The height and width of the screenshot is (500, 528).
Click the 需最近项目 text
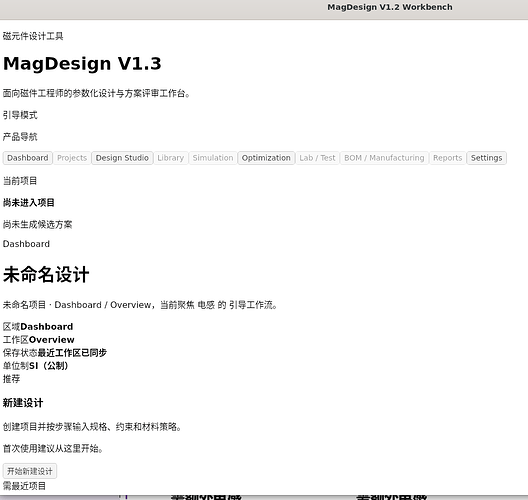click(x=24, y=486)
